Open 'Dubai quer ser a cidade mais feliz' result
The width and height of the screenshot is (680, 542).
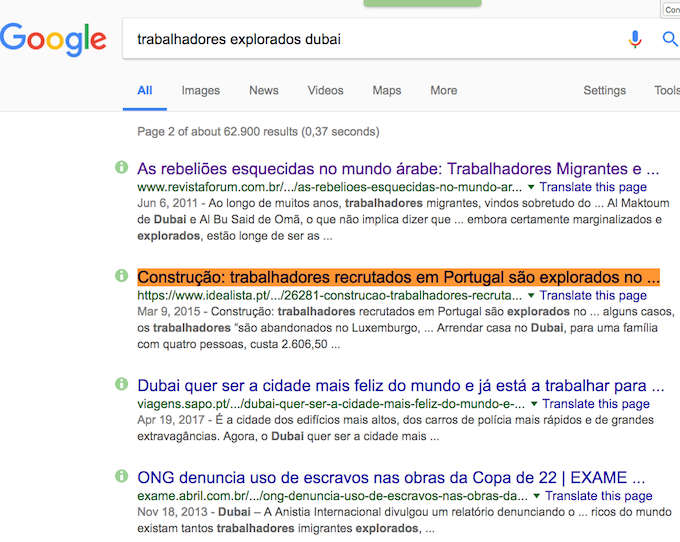click(x=401, y=385)
